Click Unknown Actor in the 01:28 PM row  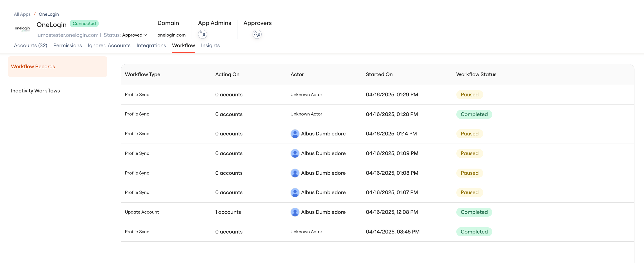click(306, 114)
